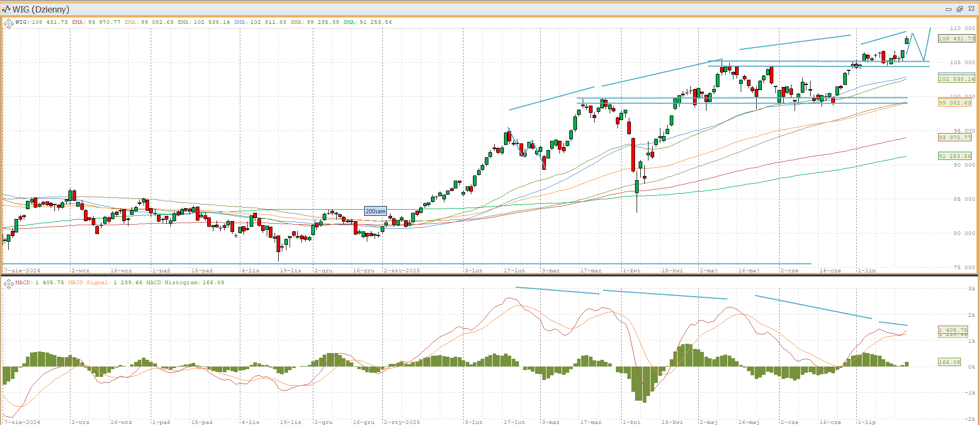980x425 pixels.
Task: Click the 166.09 histogram tag on the MACD axis
Action: coord(949,362)
